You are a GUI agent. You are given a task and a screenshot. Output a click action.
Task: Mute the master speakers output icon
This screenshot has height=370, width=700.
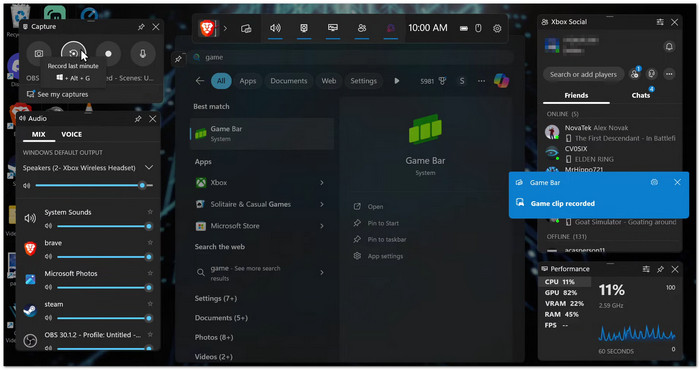(26, 185)
